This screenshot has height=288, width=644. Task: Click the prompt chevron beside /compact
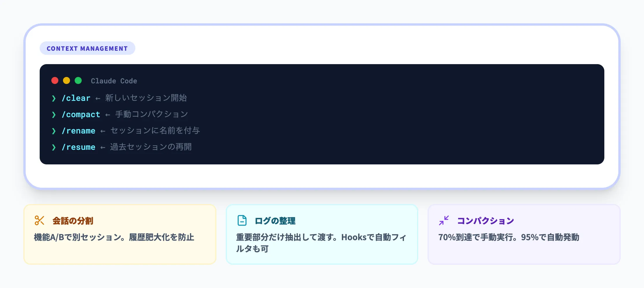pos(54,115)
